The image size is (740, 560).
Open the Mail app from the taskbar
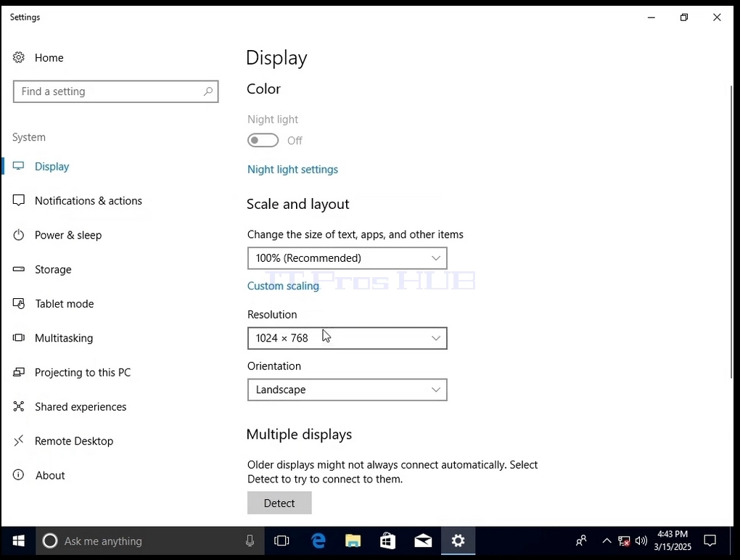point(423,540)
